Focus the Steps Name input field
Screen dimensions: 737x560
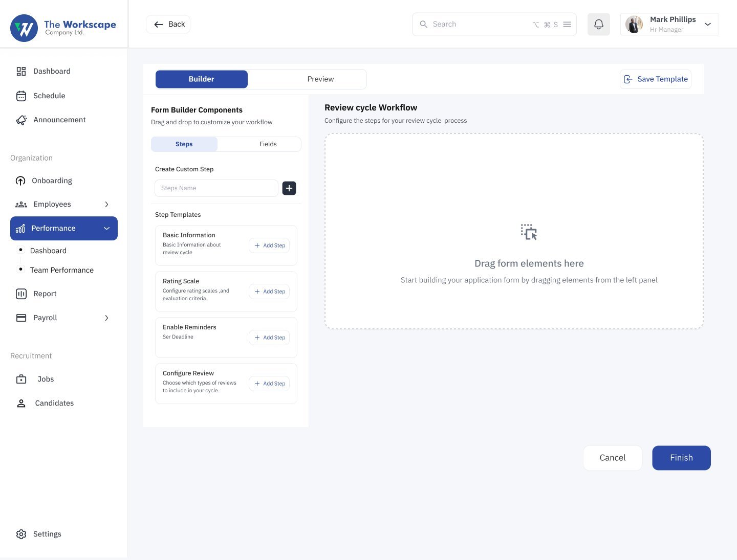(x=216, y=188)
